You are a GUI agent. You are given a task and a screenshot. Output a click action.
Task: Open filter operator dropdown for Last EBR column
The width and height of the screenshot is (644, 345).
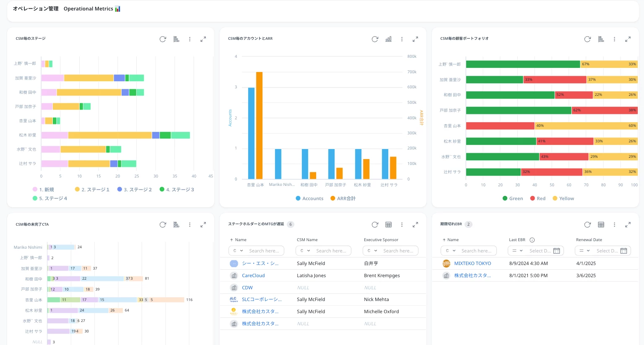click(517, 251)
